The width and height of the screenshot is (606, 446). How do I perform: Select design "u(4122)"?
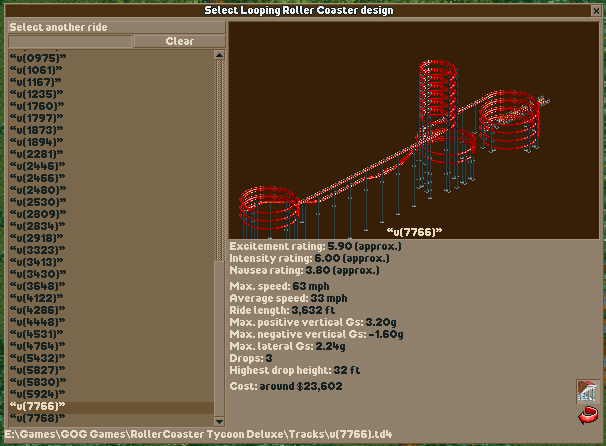(x=111, y=298)
